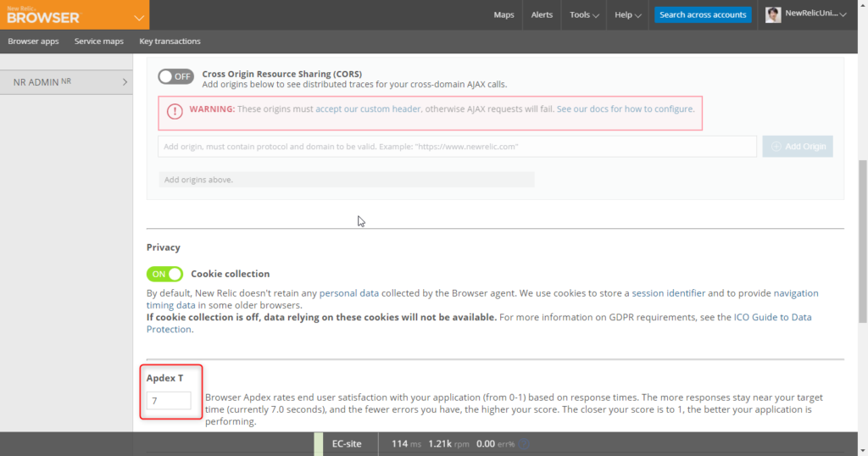Click the Privacy section heading
Viewport: 868px width, 456px height.
(x=164, y=247)
